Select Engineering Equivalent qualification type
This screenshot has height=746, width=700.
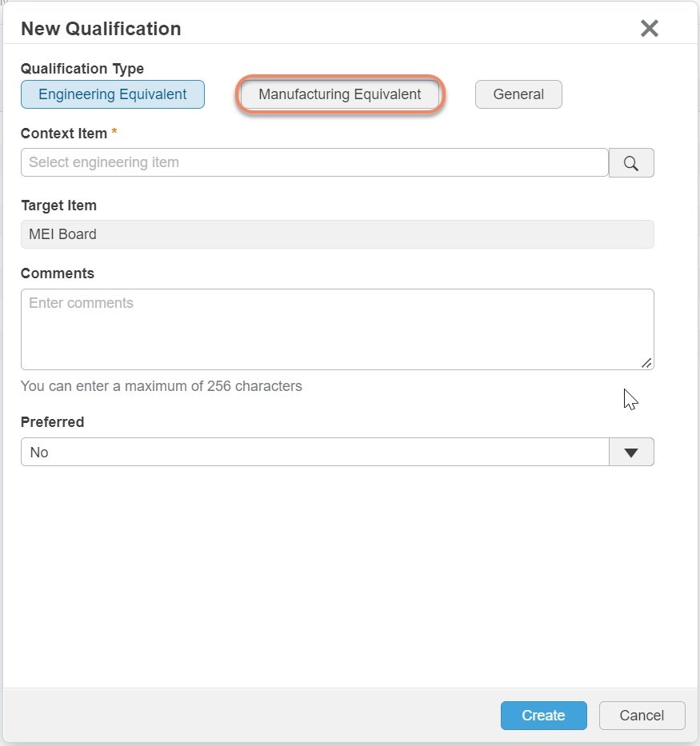[113, 94]
